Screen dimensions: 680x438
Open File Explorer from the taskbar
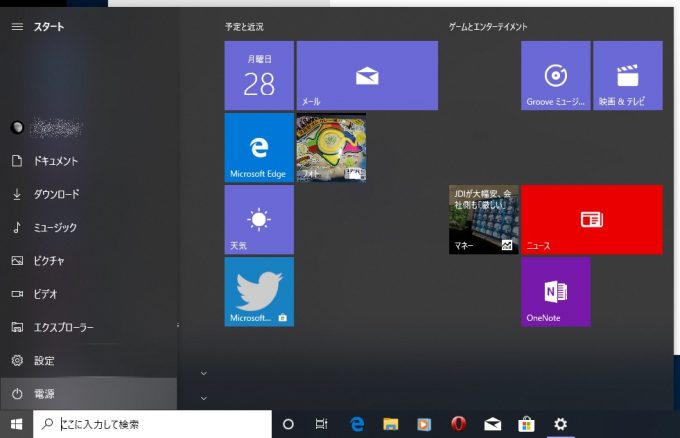[x=390, y=424]
